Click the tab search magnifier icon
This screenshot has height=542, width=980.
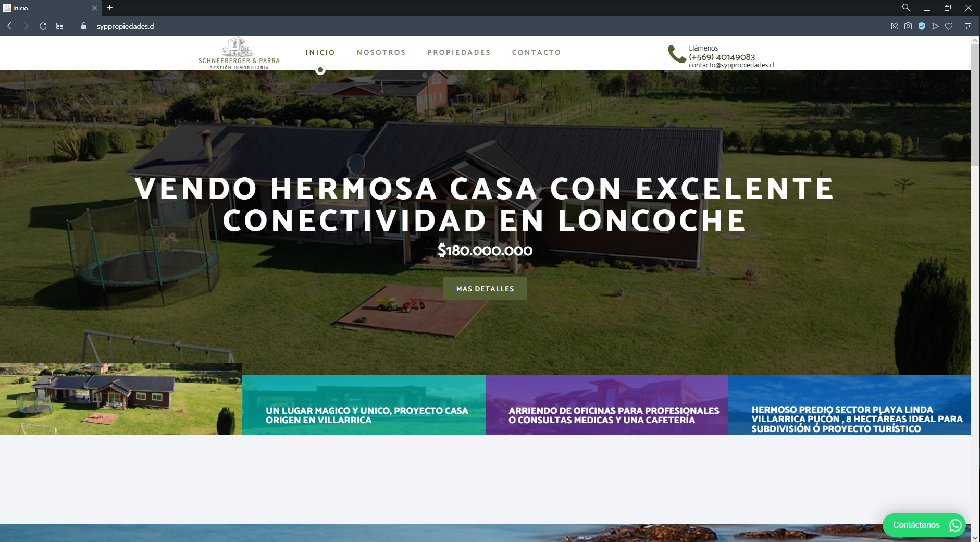(906, 8)
